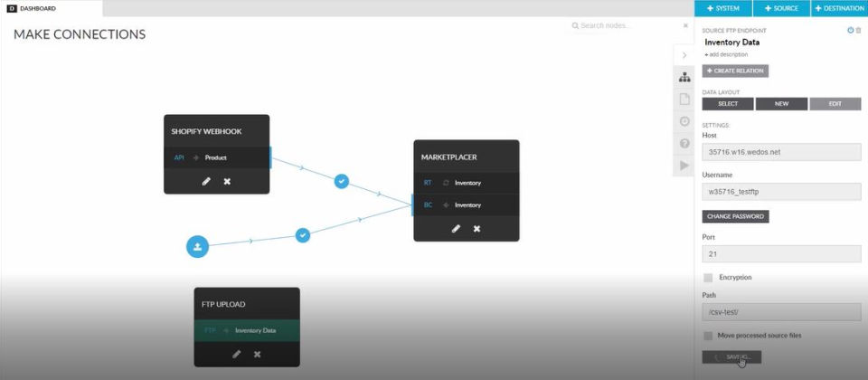Image resolution: width=868 pixels, height=380 pixels.
Task: Remove the Shopify Webhook node with X icon
Action: tap(227, 181)
